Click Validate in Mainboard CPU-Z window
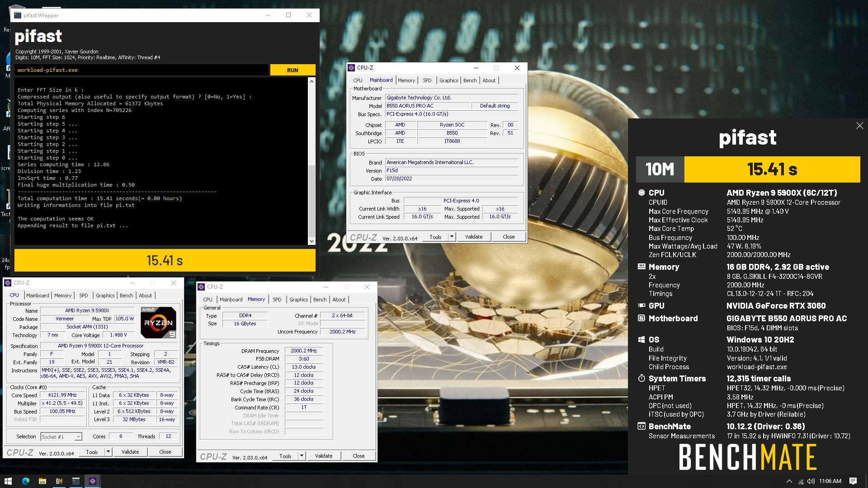The height and width of the screenshot is (488, 868). 474,237
